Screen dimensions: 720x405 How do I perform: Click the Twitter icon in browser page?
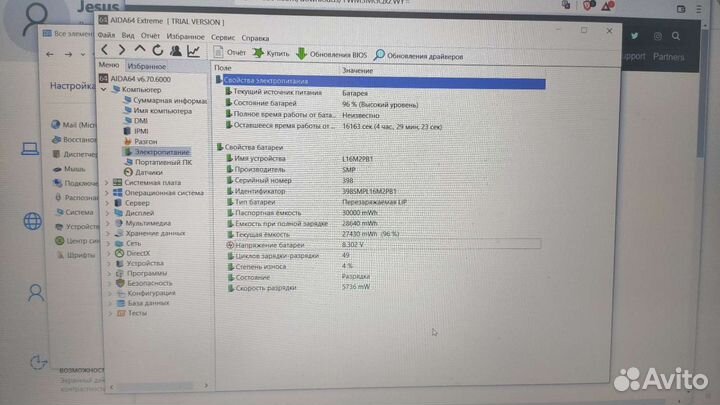click(634, 36)
